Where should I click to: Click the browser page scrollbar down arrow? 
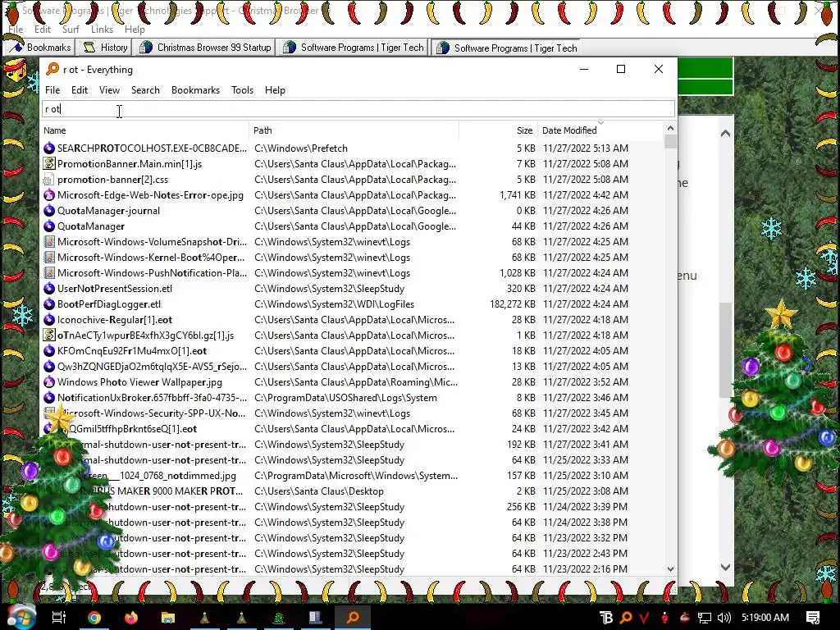(x=725, y=567)
